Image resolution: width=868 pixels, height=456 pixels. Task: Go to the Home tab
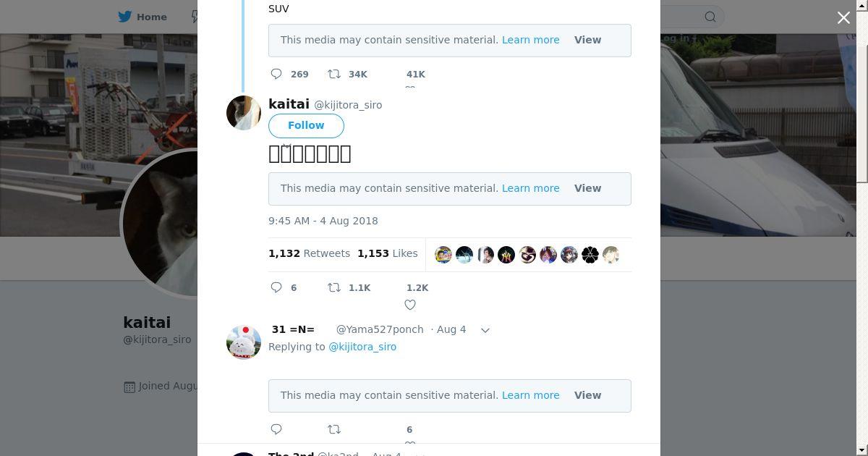(143, 17)
